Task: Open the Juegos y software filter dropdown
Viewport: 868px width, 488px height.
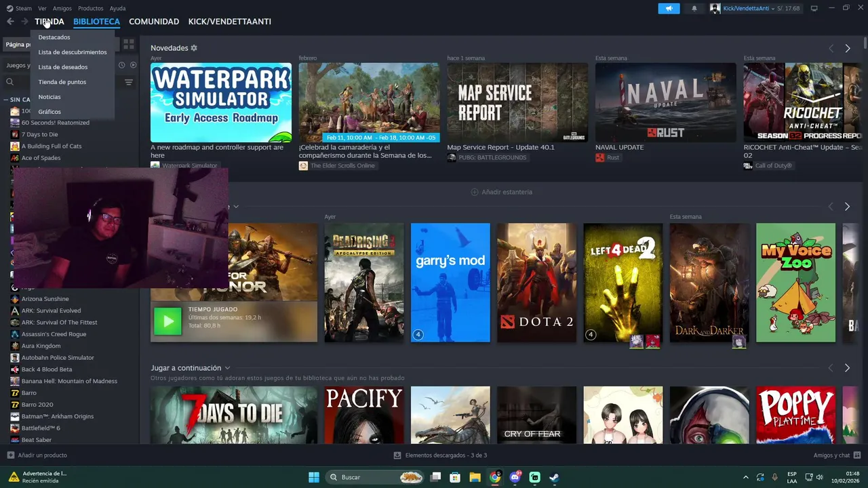Action: coord(18,65)
